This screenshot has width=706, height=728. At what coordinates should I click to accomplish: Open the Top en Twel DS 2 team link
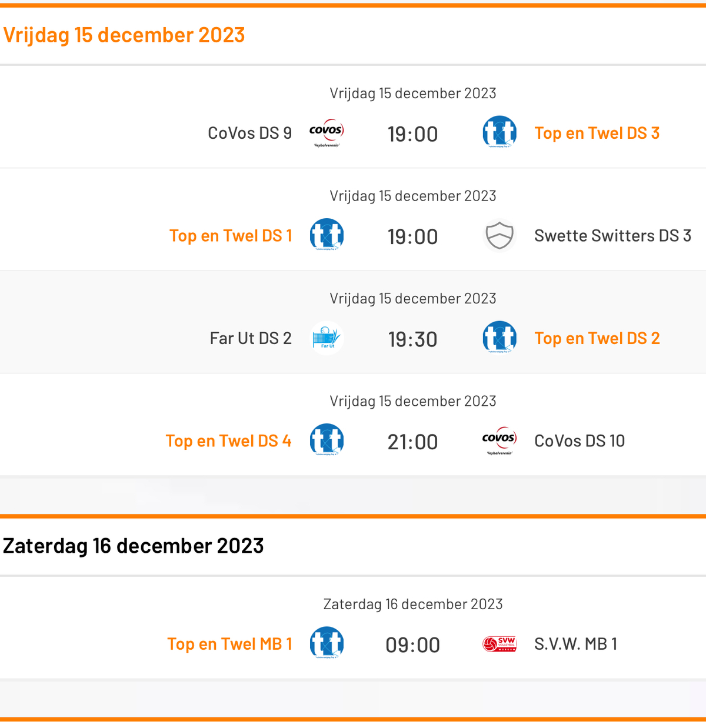pos(597,338)
